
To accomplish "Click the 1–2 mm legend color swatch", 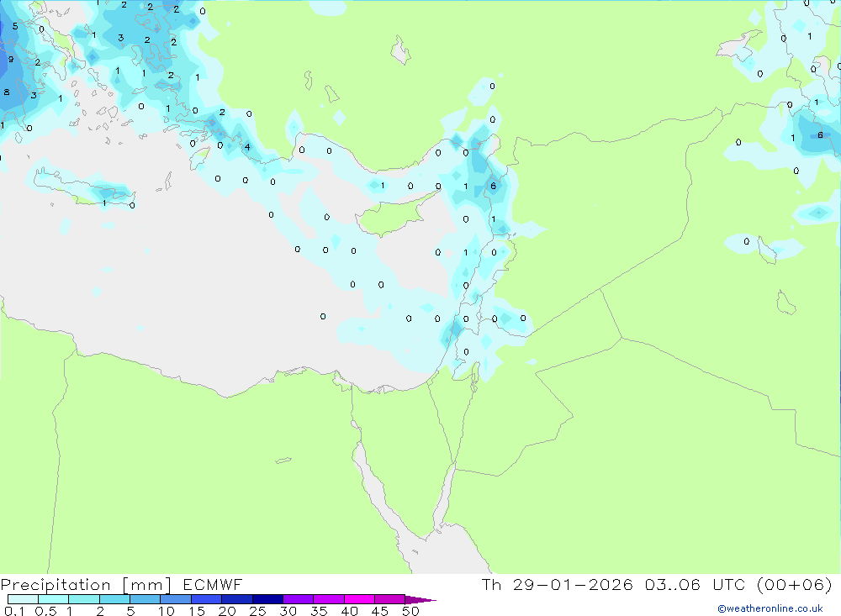I will coord(83,599).
